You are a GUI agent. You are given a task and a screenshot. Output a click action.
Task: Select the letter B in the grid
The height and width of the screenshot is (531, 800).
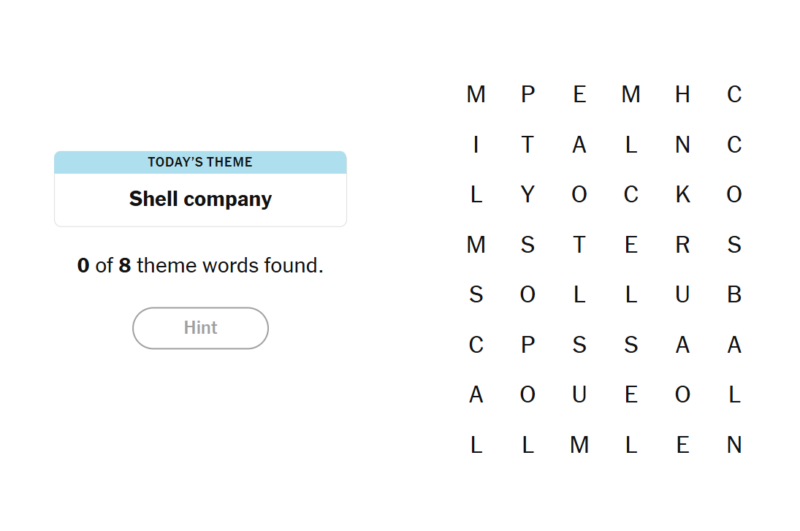(x=734, y=295)
